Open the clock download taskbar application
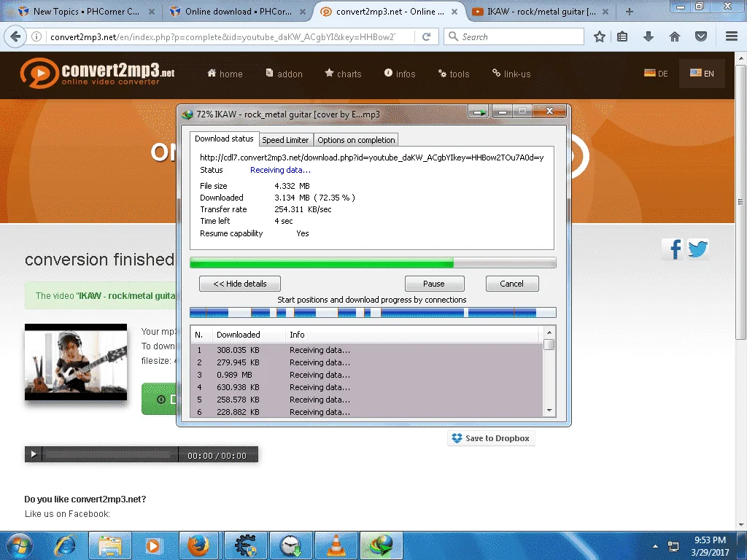 coord(290,545)
